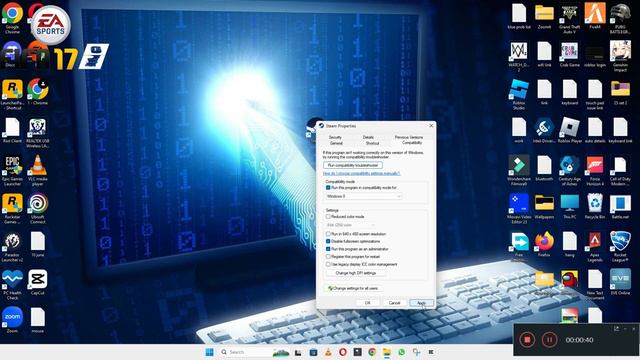The width and height of the screenshot is (640, 360).
Task: Select the Genshin Impact desktop icon
Action: (620, 55)
